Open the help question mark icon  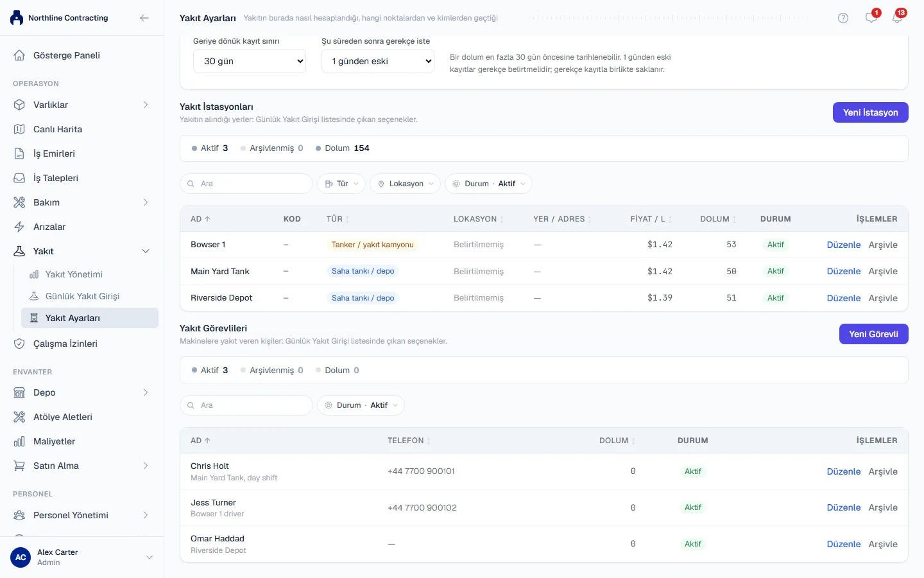point(843,18)
